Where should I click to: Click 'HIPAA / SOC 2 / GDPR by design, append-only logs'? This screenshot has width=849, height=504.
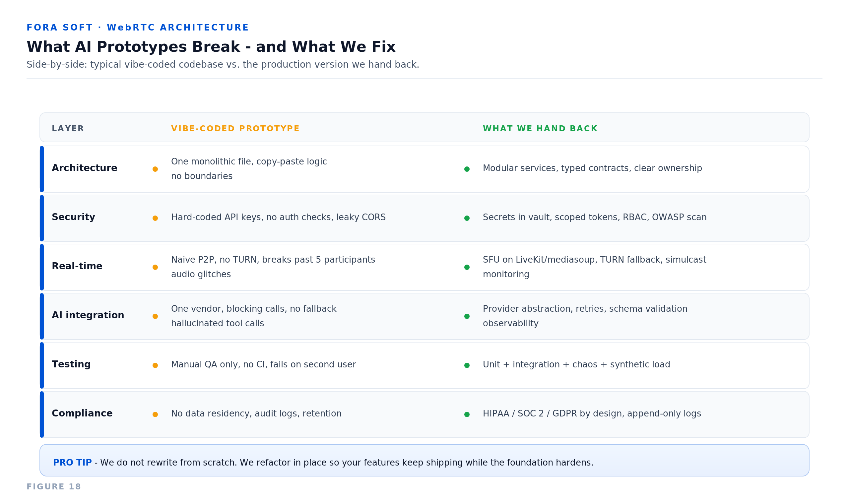coord(592,414)
